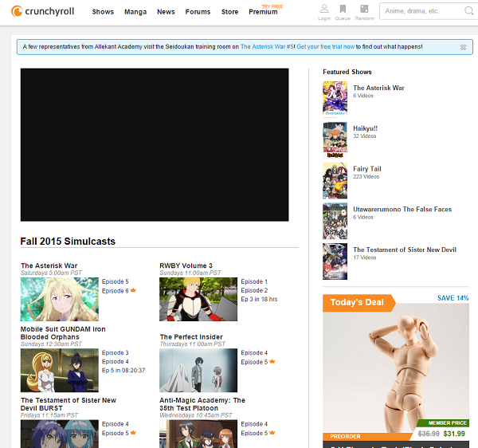
Task: Open Today's Deal figure image
Action: [x=396, y=367]
